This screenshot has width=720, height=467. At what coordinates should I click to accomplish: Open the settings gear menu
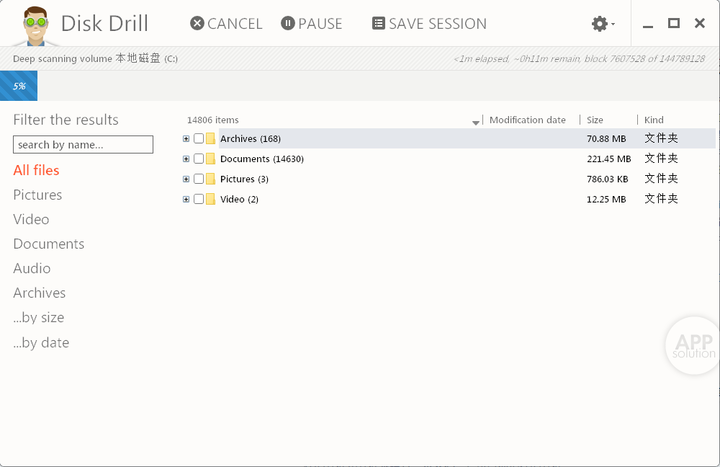point(602,23)
